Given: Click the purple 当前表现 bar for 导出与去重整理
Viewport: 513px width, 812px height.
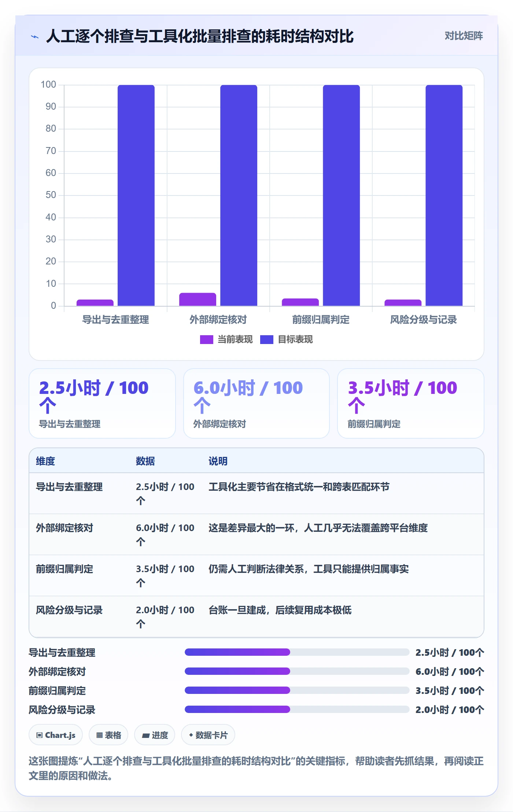Looking at the screenshot, I should coord(95,303).
